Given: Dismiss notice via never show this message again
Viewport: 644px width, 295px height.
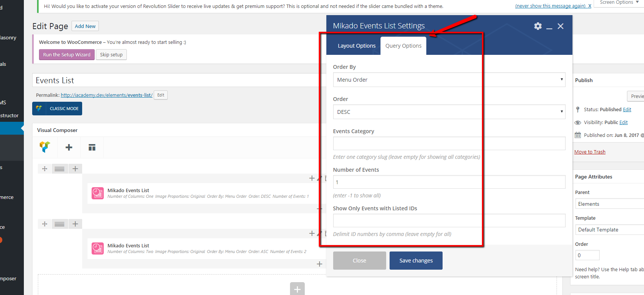Looking at the screenshot, I should coord(553,6).
